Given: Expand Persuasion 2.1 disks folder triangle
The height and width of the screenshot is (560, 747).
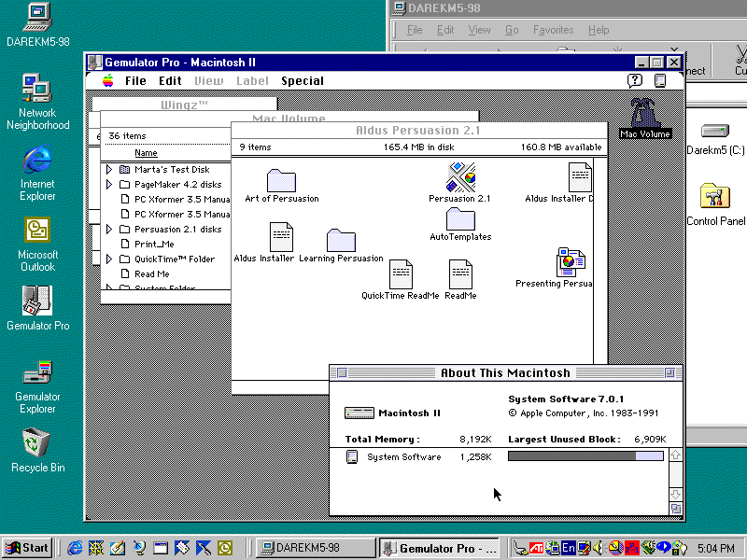Looking at the screenshot, I should click(109, 229).
